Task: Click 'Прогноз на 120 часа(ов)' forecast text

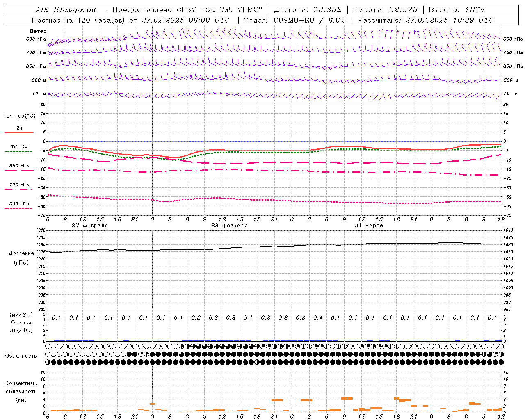Action: 79,20
